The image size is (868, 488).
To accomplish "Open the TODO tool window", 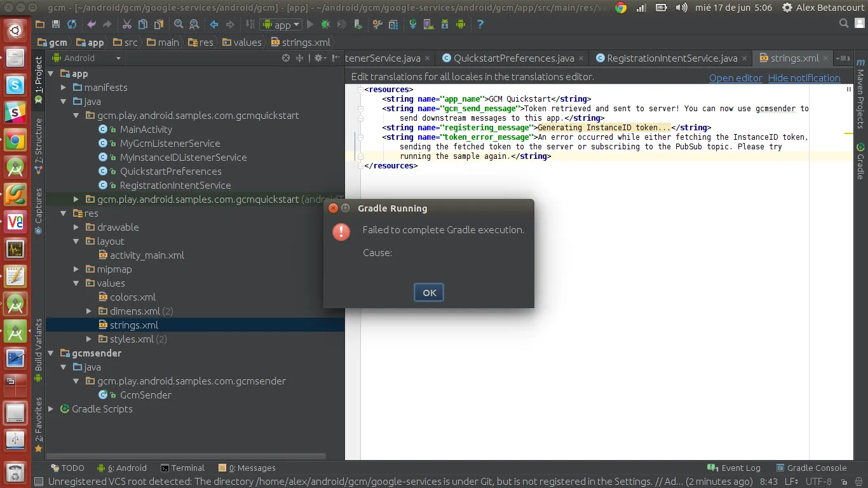I will (67, 468).
